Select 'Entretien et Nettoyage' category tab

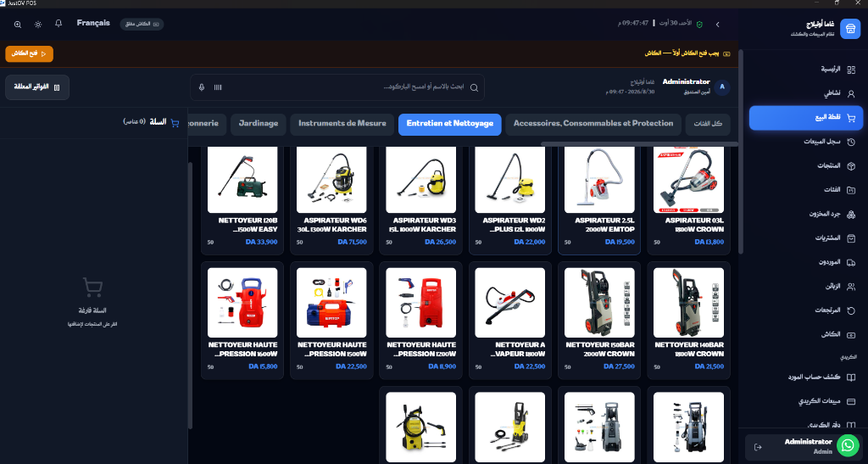pos(450,124)
